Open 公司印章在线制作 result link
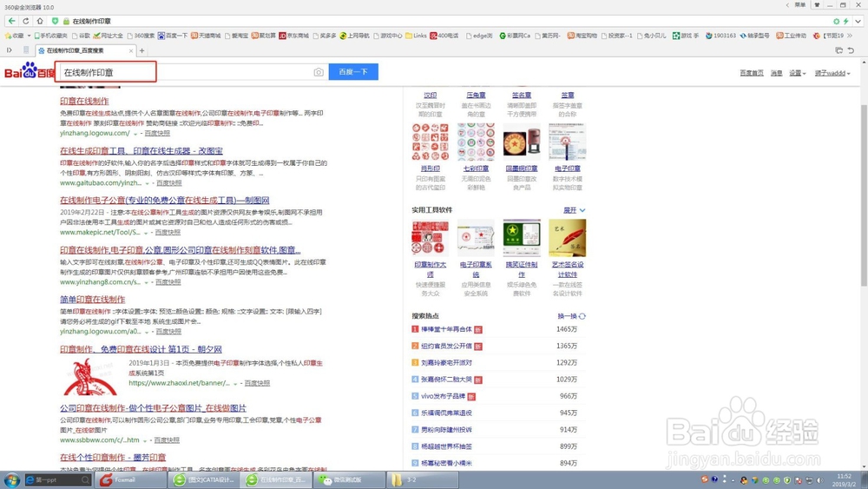The image size is (868, 489). pyautogui.click(x=153, y=408)
